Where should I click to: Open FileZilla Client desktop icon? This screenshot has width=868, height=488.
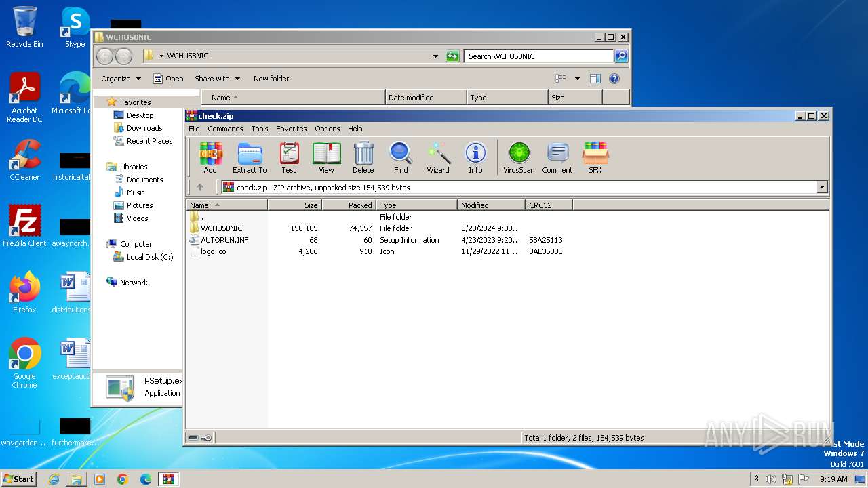(x=24, y=226)
